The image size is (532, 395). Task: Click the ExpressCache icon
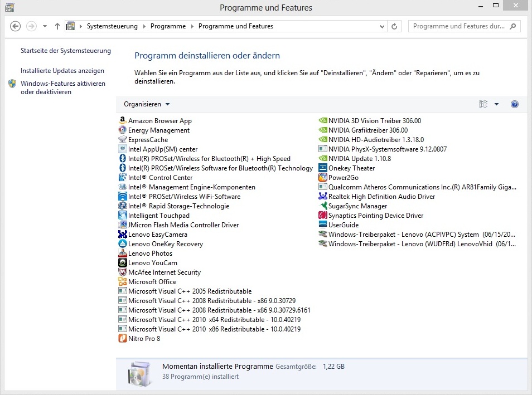click(123, 139)
